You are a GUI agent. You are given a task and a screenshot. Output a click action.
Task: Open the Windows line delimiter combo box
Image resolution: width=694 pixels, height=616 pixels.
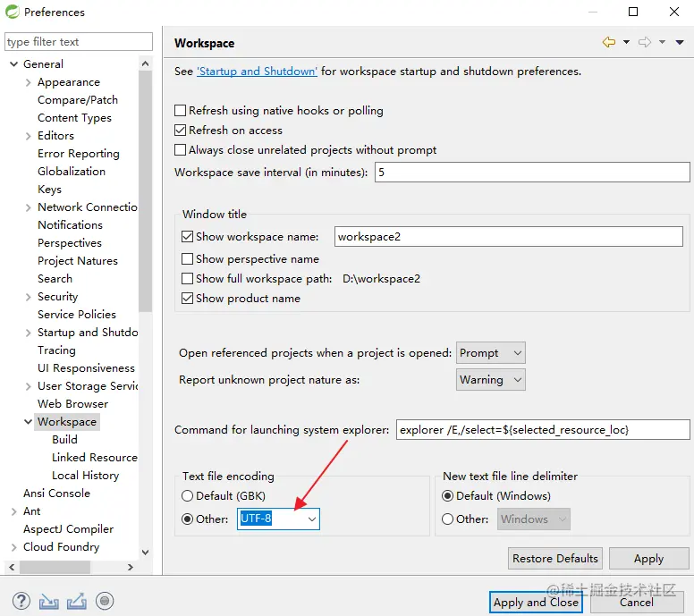point(534,519)
